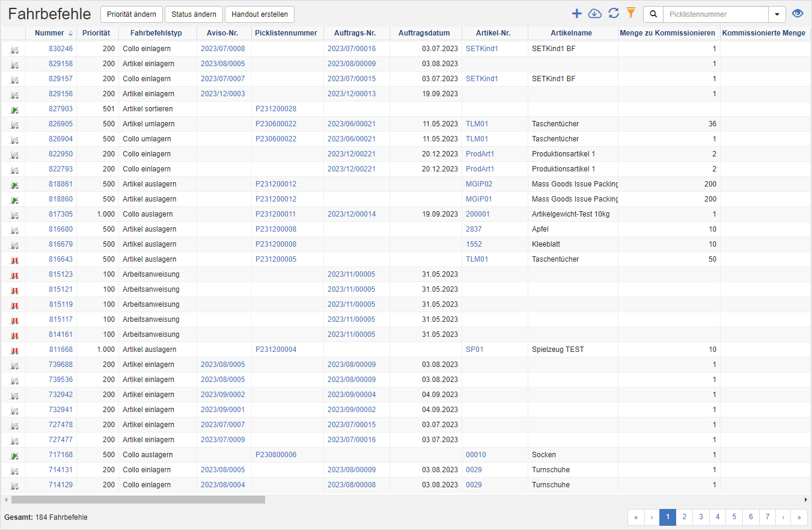Refresh the Fahrbefehle list
Viewport: 812px width, 530px height.
pyautogui.click(x=613, y=14)
